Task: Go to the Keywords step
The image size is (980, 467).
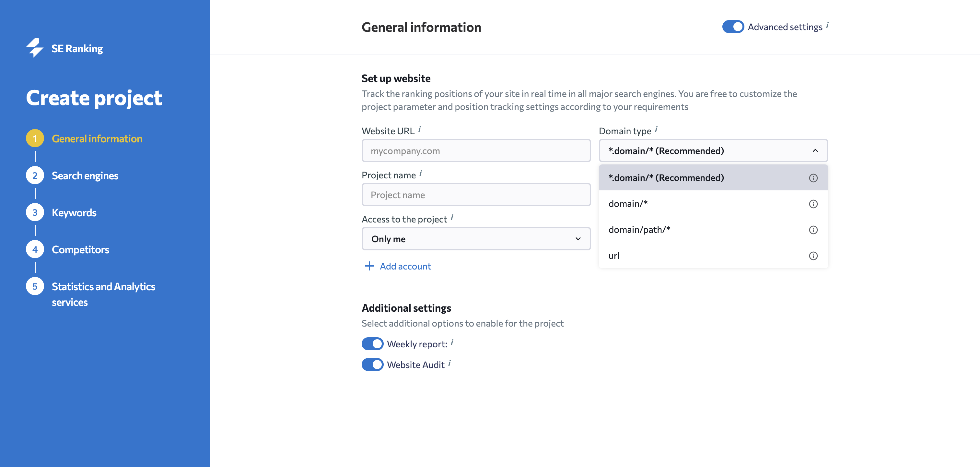Action: [74, 212]
